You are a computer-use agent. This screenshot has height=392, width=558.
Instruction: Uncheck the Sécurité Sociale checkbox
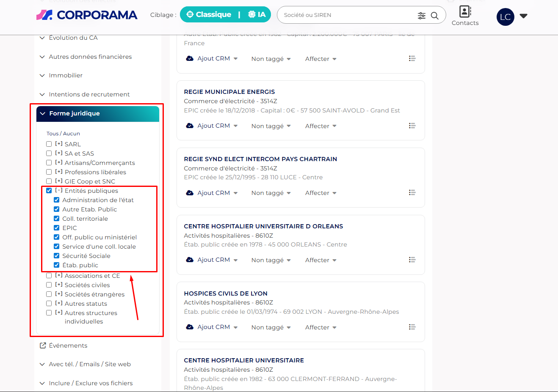pyautogui.click(x=57, y=256)
